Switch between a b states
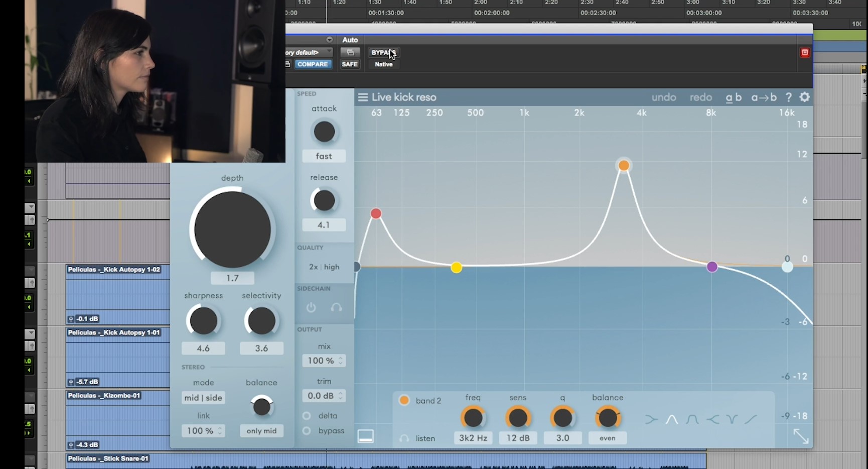The width and height of the screenshot is (868, 469). click(x=734, y=97)
